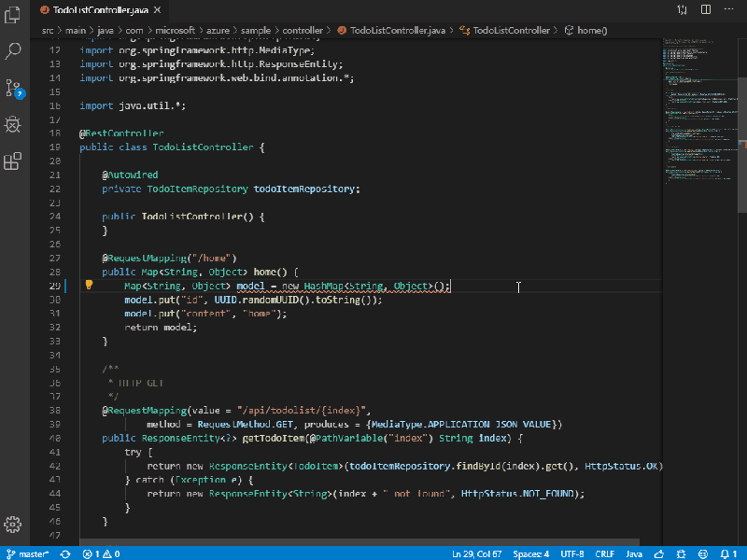The image size is (747, 560).
Task: Click Ln 29, Col 67 to go to line
Action: [x=476, y=553]
